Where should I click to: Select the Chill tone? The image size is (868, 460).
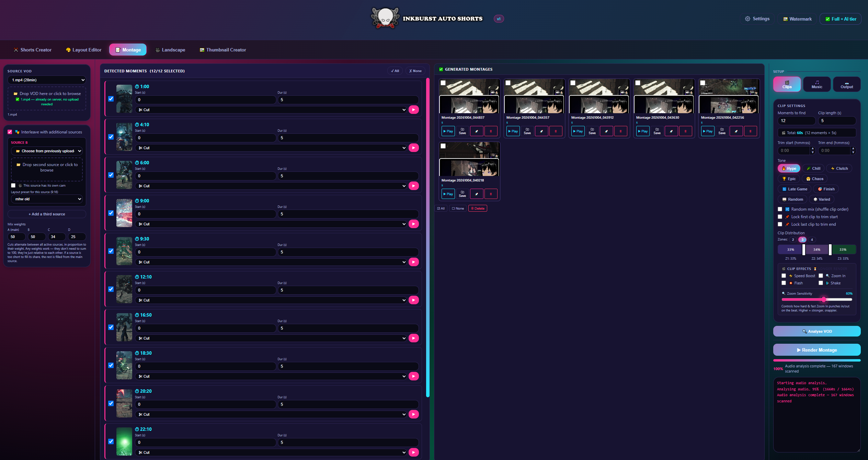(813, 168)
